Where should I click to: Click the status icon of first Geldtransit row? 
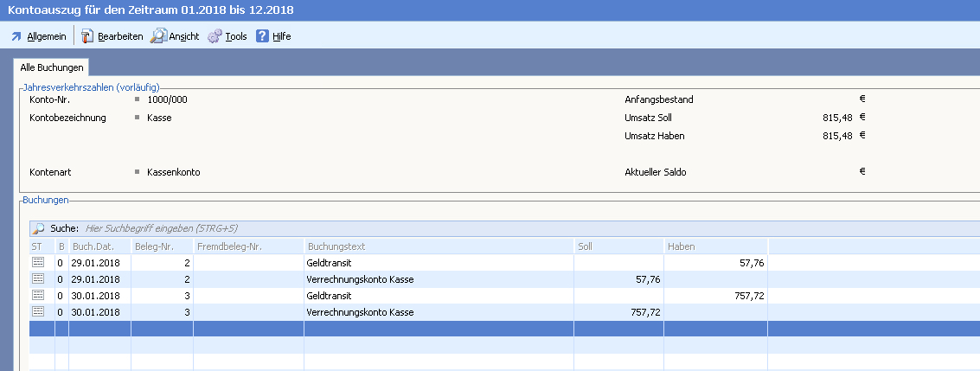coord(37,263)
